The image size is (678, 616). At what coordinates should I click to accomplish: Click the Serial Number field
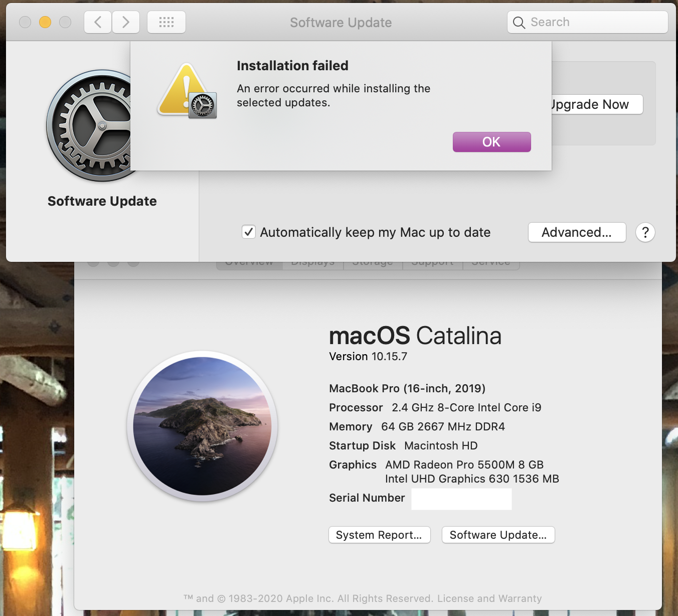462,499
